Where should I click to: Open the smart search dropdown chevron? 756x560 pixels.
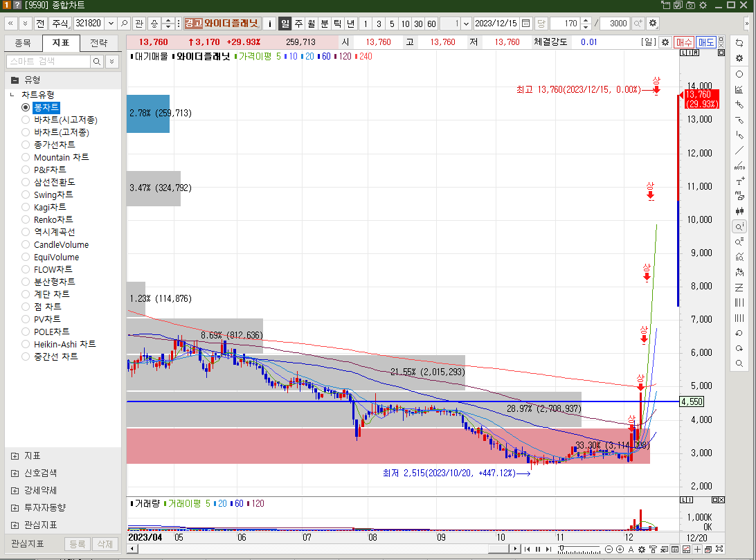[112, 61]
